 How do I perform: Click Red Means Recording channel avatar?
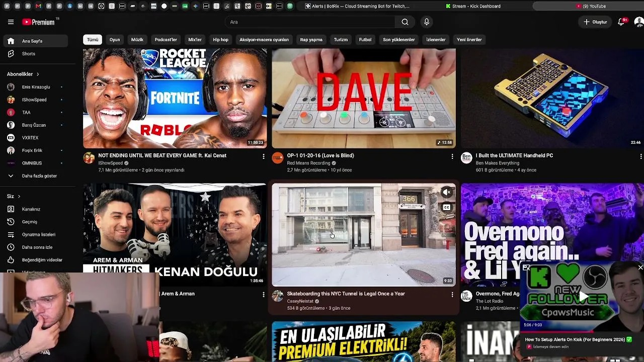click(x=278, y=158)
